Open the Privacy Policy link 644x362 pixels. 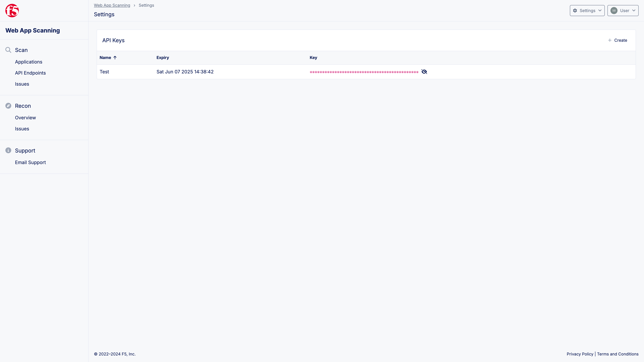(x=580, y=354)
